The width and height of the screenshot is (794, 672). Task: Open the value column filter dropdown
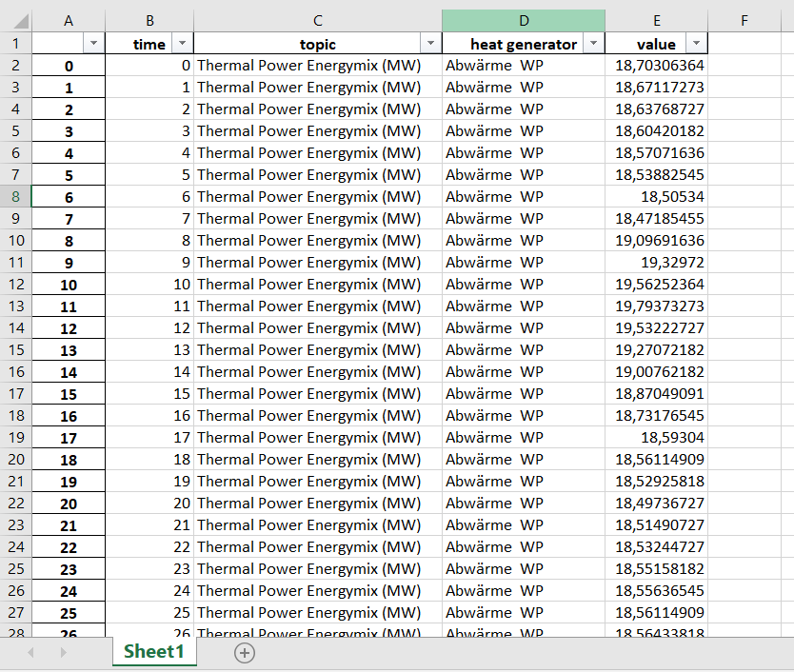(x=696, y=44)
